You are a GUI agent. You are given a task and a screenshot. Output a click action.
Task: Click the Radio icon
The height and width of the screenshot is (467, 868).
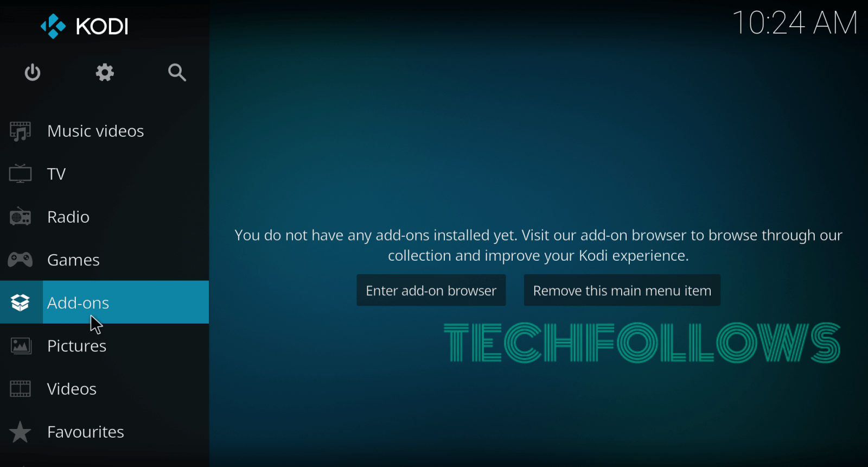(x=21, y=217)
